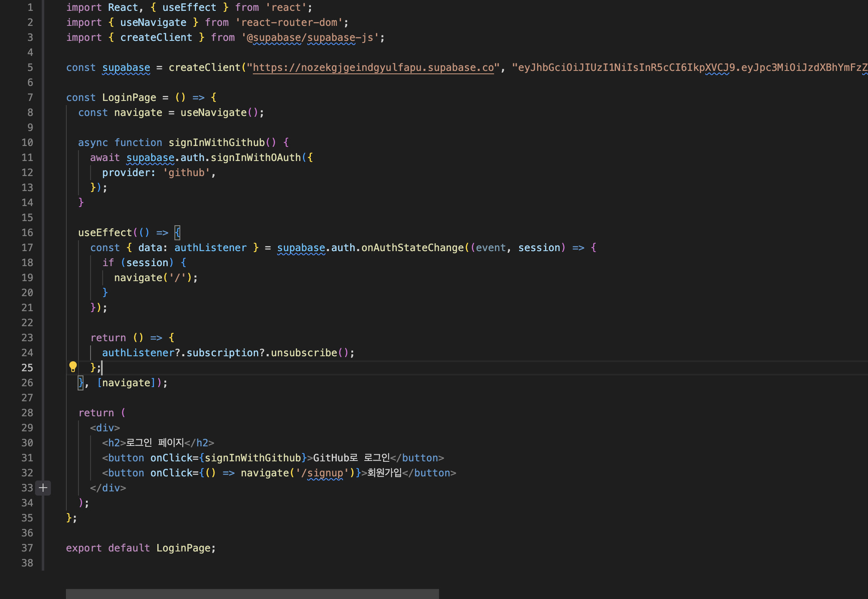
Task: Click the onAuthStateChange method call
Action: (x=412, y=248)
